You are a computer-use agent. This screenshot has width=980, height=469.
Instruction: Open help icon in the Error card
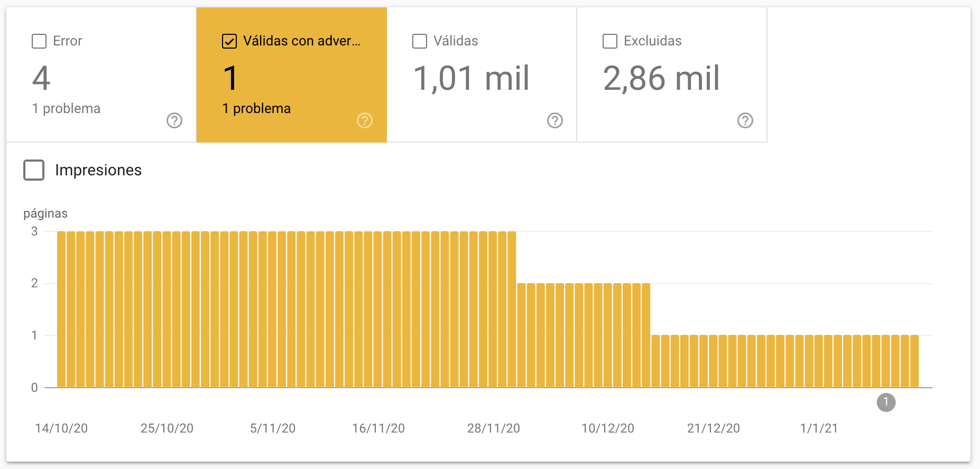[174, 120]
